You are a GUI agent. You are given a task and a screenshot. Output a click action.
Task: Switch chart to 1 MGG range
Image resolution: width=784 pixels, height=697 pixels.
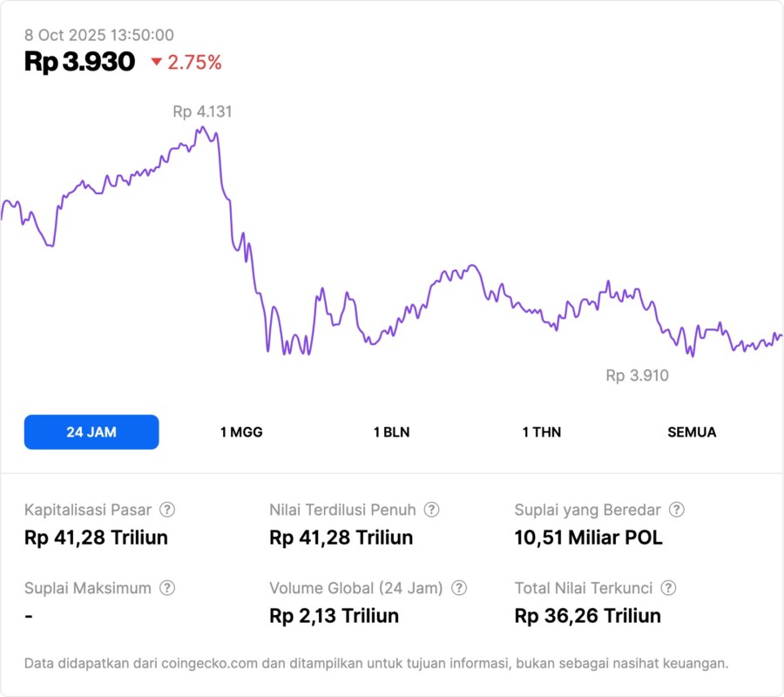click(241, 432)
